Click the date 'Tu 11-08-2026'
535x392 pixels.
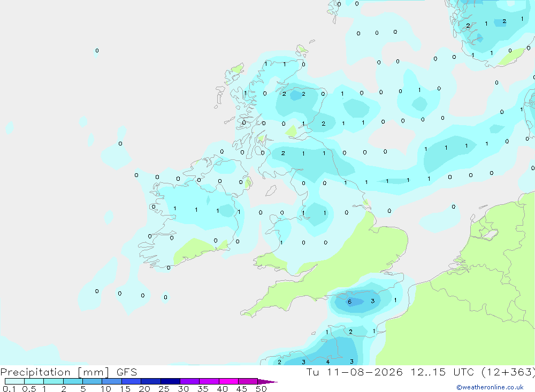(x=354, y=372)
